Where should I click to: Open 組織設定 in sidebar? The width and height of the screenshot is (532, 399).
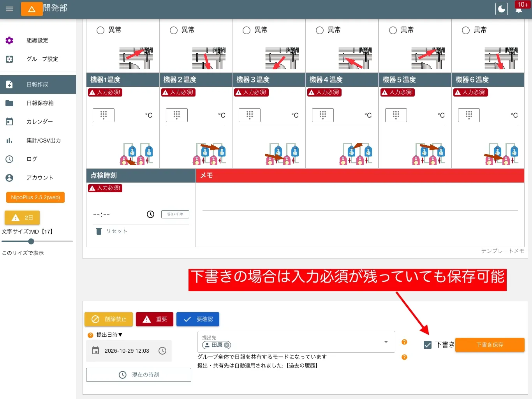(38, 40)
